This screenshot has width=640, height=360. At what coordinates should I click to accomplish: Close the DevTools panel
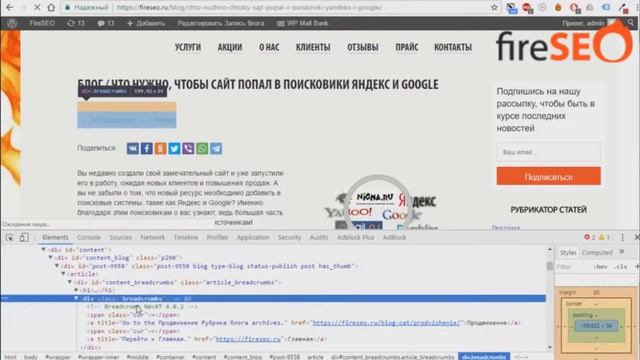pos(637,238)
